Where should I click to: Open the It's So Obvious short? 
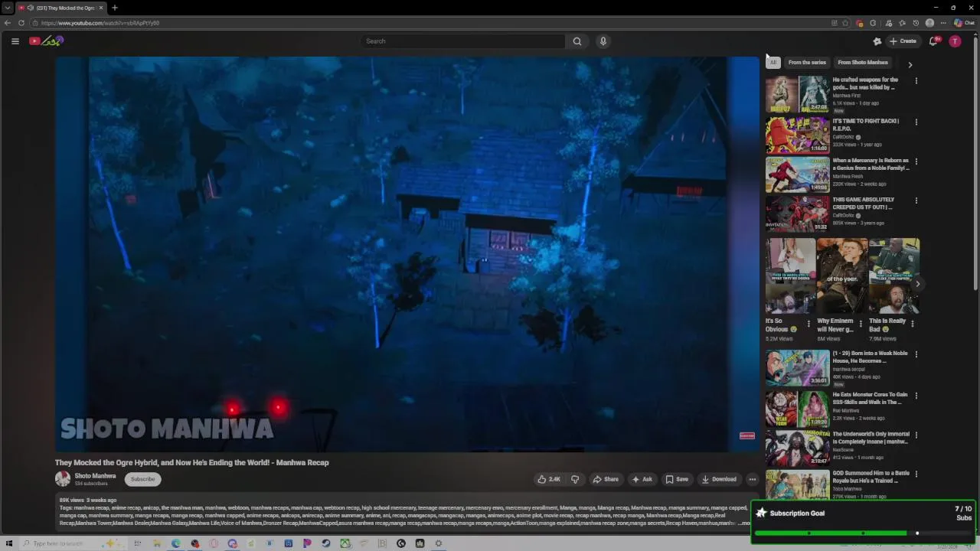tap(790, 276)
